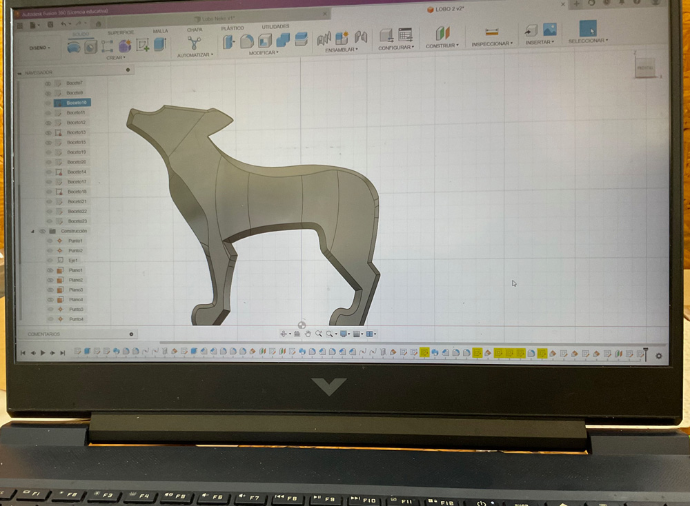The image size is (690, 506).
Task: Select the Shell tool
Action: pos(264,41)
